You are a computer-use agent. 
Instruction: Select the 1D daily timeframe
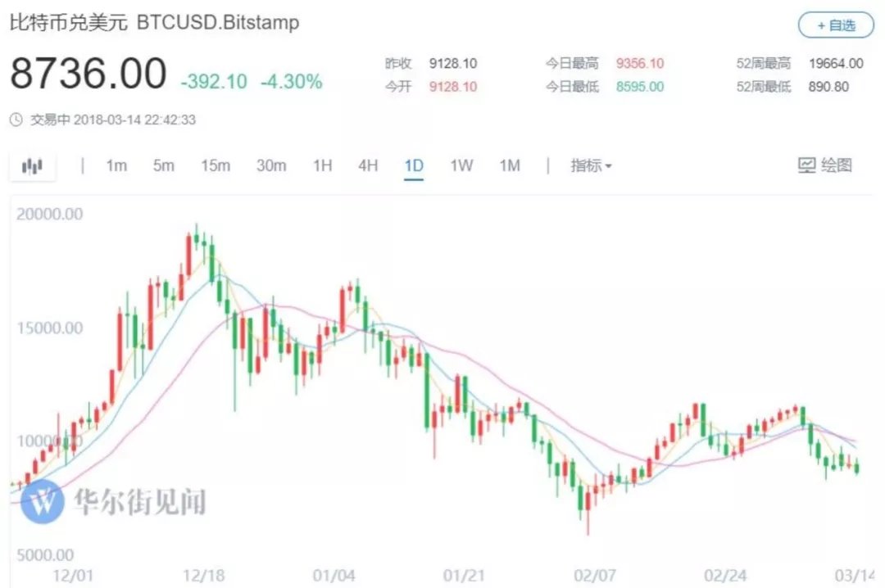click(x=414, y=165)
